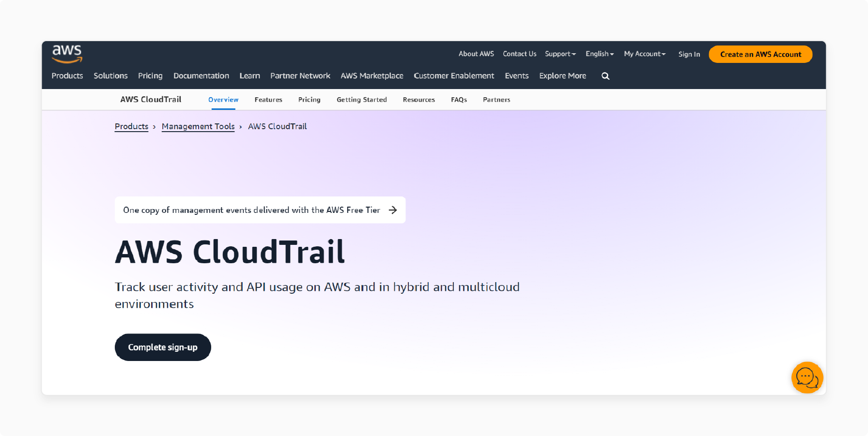Click the Products breadcrumb link
Image resolution: width=868 pixels, height=436 pixels.
(131, 126)
